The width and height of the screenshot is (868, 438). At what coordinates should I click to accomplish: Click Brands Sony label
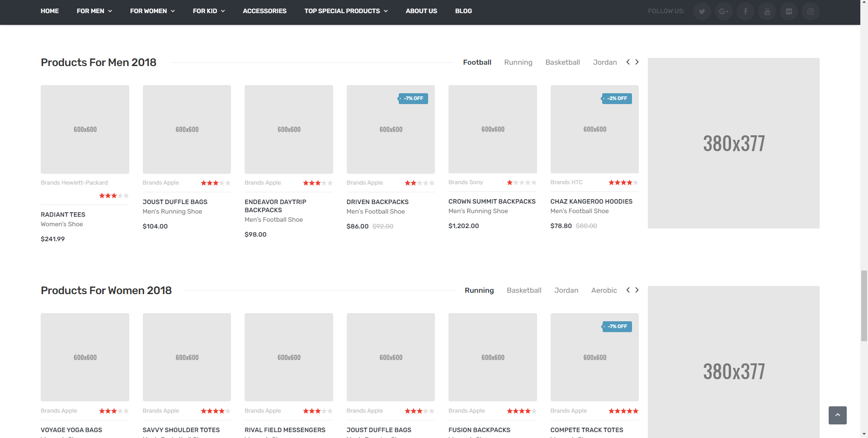point(466,182)
